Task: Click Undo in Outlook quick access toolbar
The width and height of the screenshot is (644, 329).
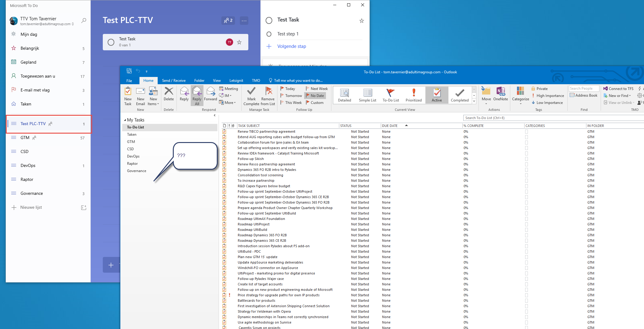Action: coord(138,71)
